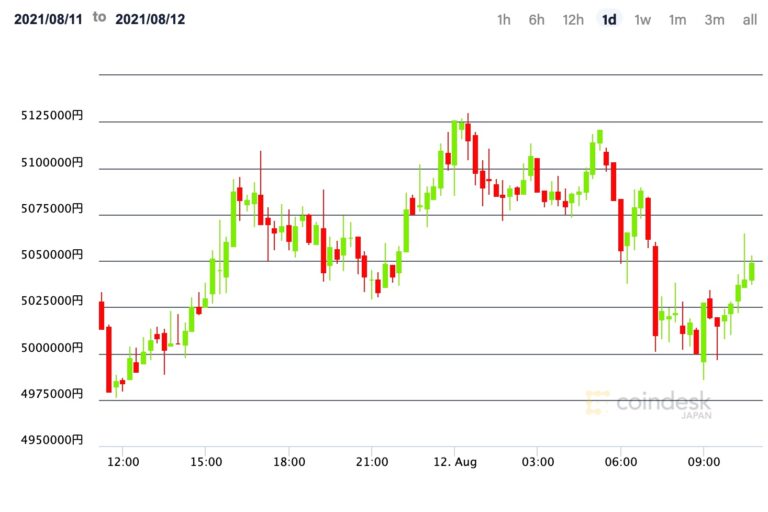Click the 12:00 time label
The image size is (768, 512).
tap(123, 462)
